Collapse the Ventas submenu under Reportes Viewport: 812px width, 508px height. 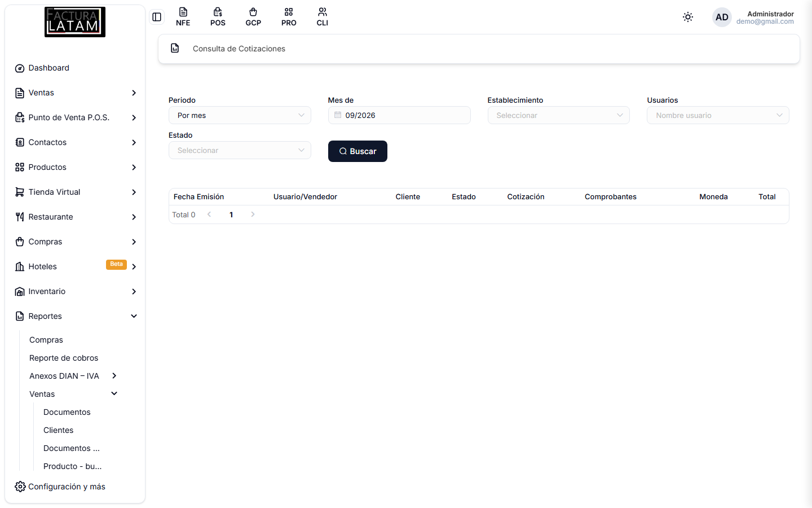coord(114,393)
